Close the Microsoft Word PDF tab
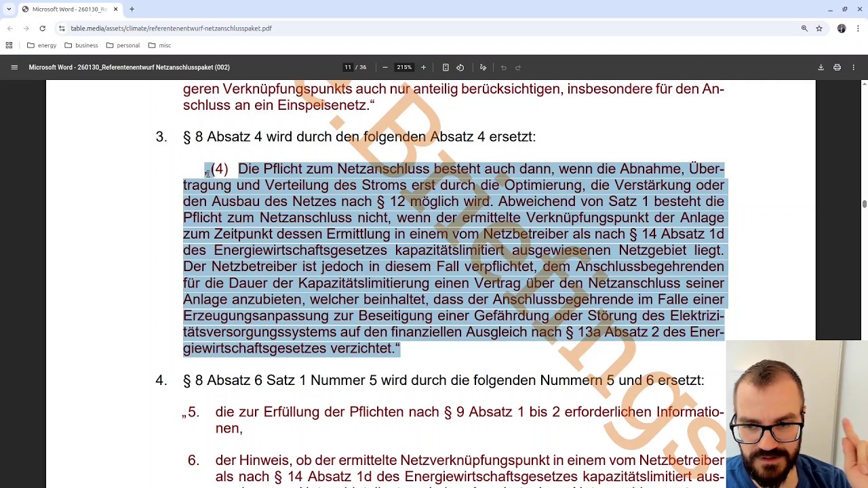Screen dimensions: 868x488 pos(115,9)
